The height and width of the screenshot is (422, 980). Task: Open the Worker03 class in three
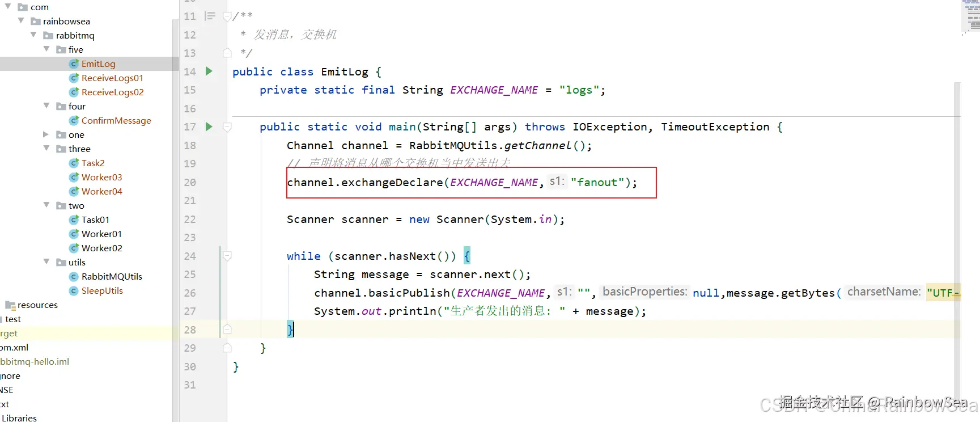tap(101, 177)
